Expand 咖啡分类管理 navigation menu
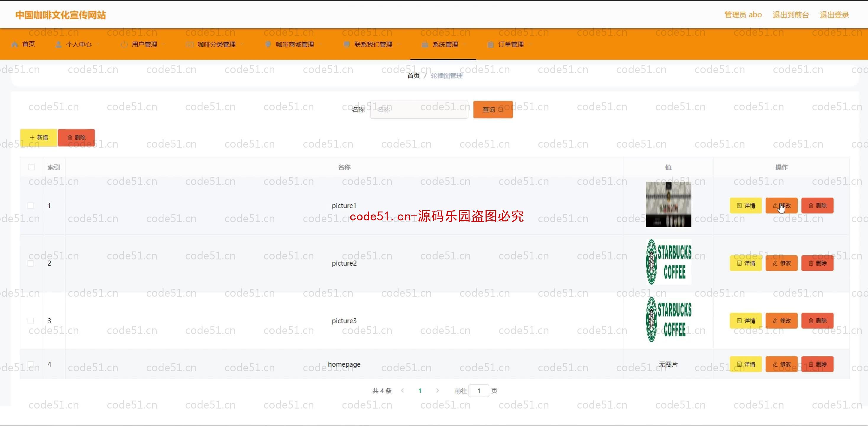 (216, 44)
